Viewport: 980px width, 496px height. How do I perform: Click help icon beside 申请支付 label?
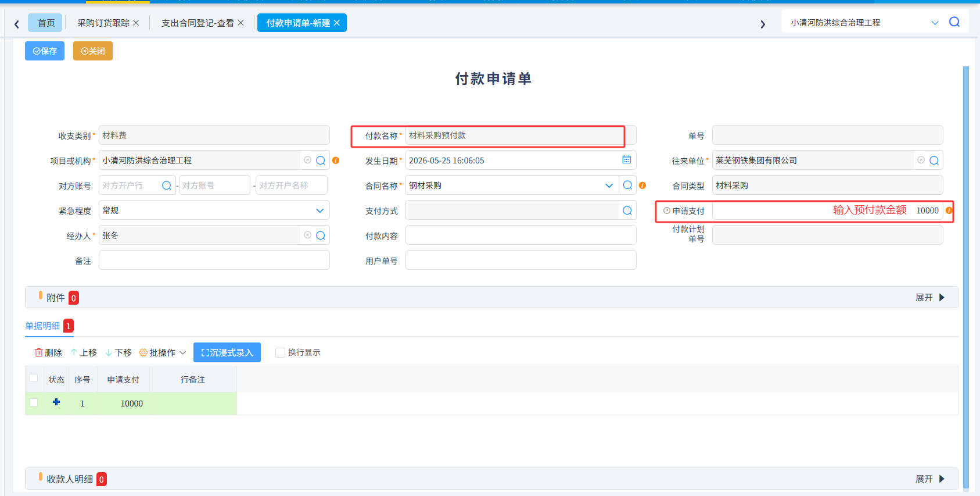(667, 210)
